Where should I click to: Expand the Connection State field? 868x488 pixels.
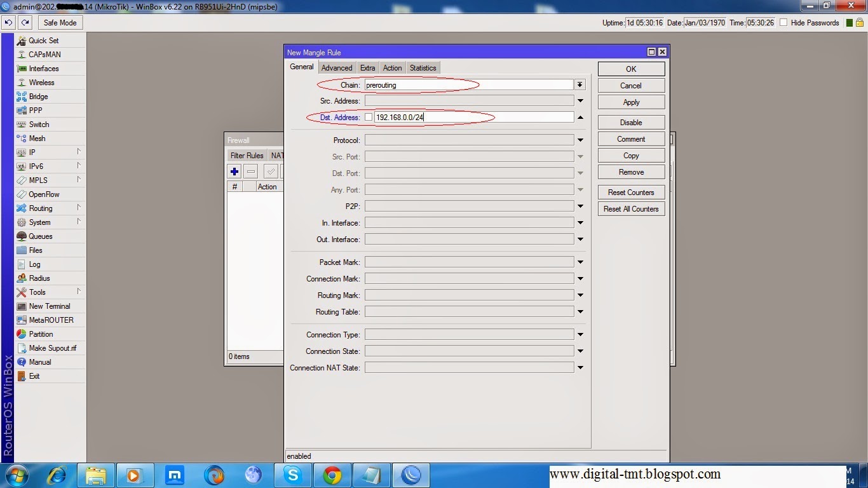580,351
